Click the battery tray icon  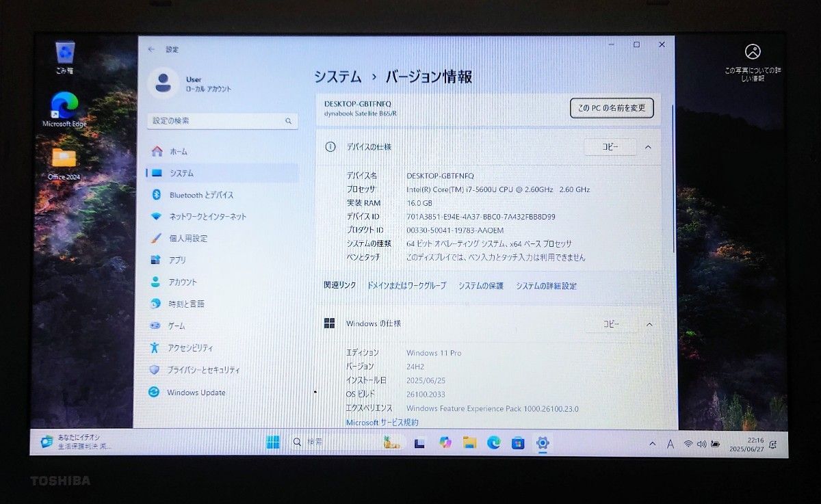(x=715, y=444)
